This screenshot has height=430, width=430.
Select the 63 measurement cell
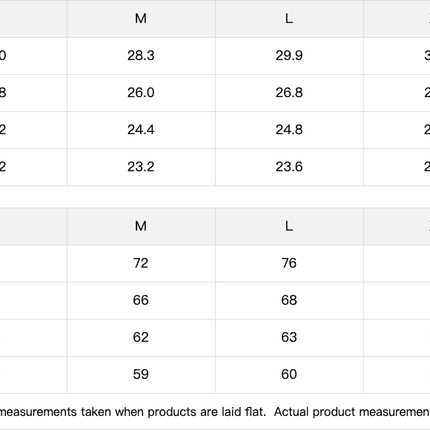coord(289,337)
